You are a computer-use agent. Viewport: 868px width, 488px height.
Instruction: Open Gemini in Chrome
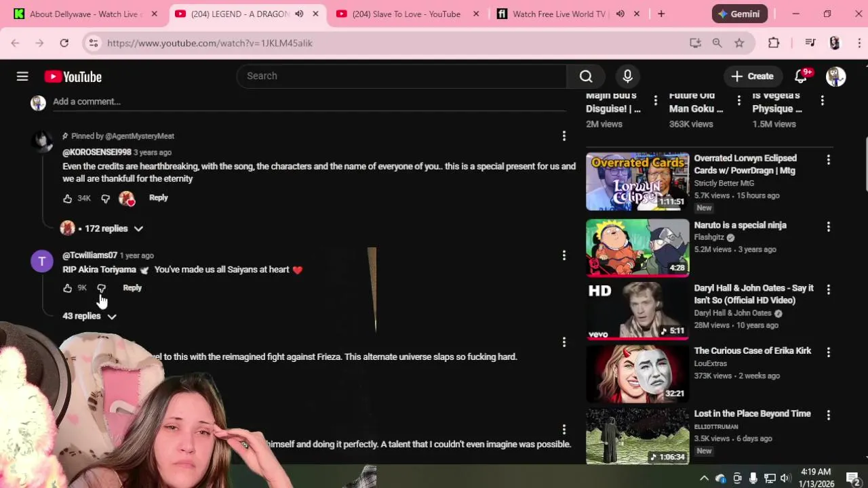740,14
